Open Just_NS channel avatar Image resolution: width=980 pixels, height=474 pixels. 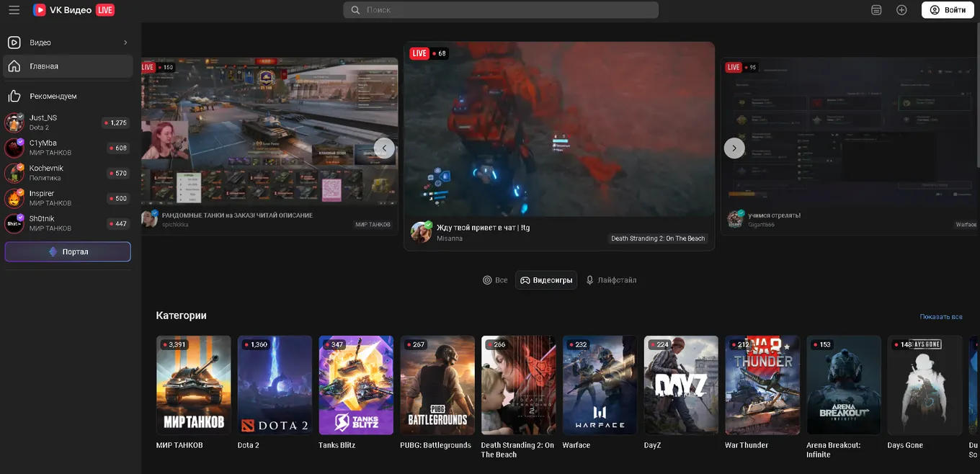coord(14,122)
